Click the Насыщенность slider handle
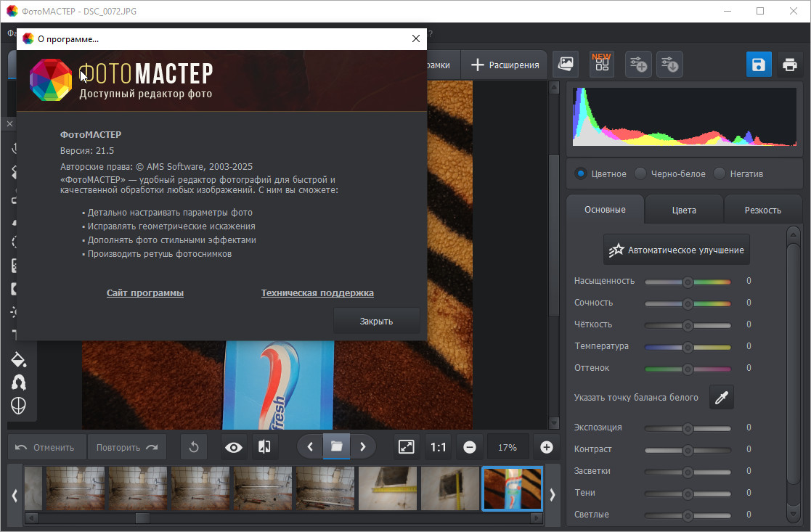 tap(688, 282)
